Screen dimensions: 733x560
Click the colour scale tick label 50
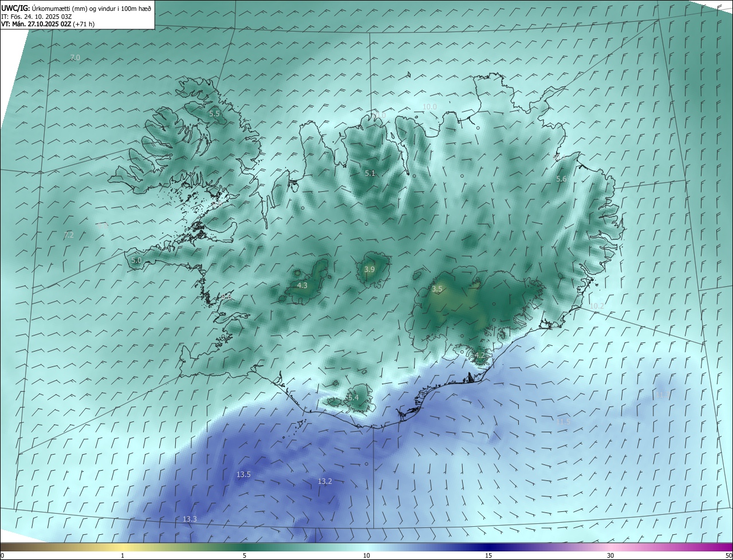point(728,556)
